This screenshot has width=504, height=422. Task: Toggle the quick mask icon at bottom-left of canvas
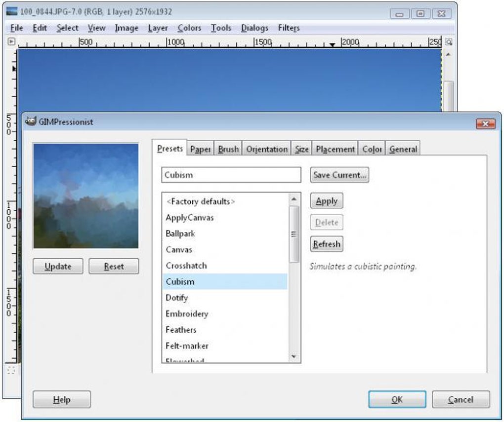point(11,370)
